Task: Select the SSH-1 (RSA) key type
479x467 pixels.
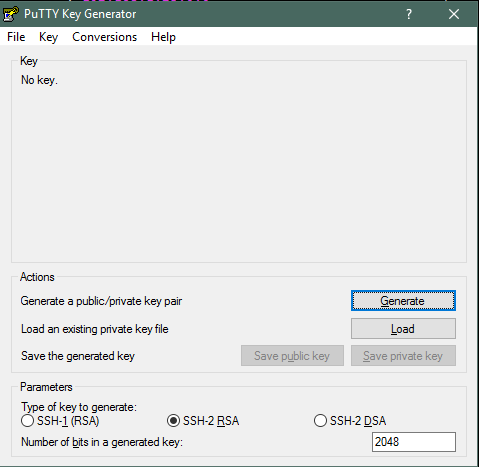Action: tap(60, 421)
